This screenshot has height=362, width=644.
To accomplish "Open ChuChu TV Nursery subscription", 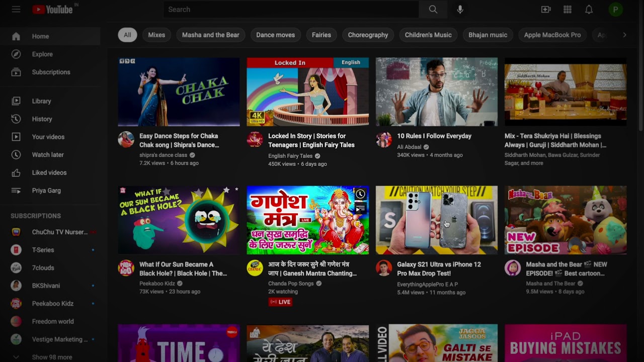I will (x=50, y=232).
